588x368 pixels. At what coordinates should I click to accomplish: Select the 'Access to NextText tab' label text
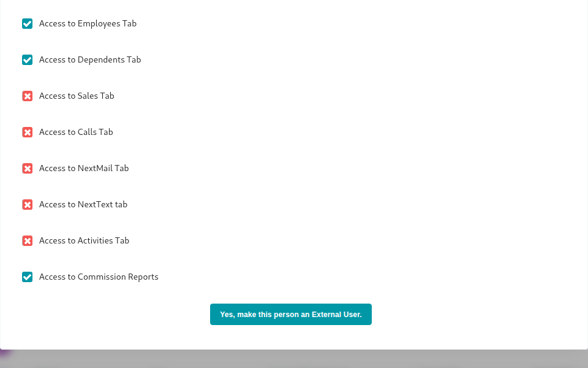[x=83, y=205]
